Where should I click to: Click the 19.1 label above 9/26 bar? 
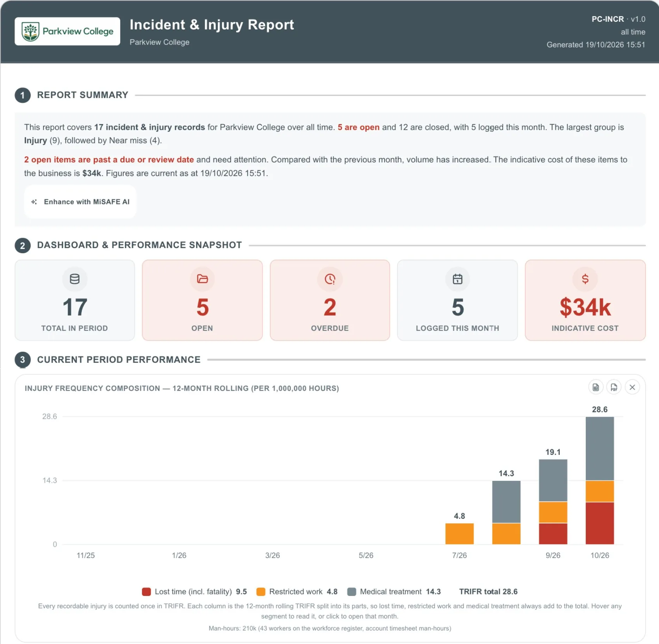(x=553, y=452)
